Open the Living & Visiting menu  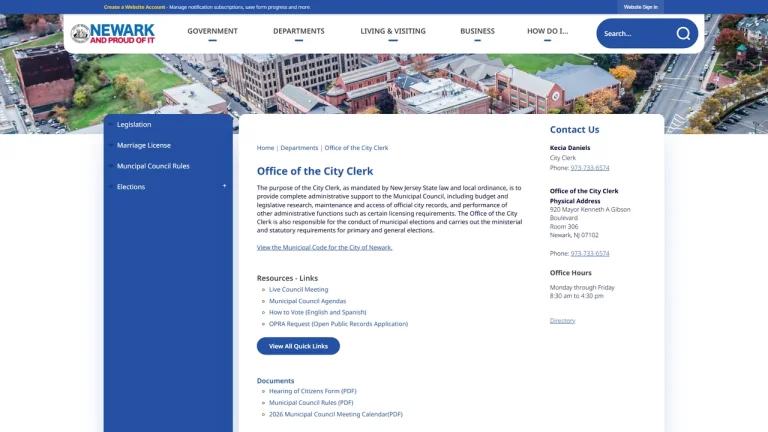[x=393, y=31]
